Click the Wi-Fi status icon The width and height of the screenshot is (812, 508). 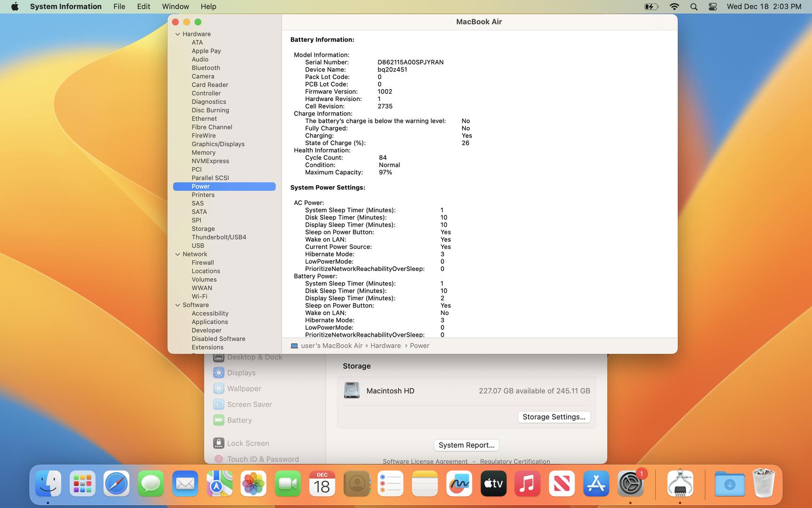point(674,7)
